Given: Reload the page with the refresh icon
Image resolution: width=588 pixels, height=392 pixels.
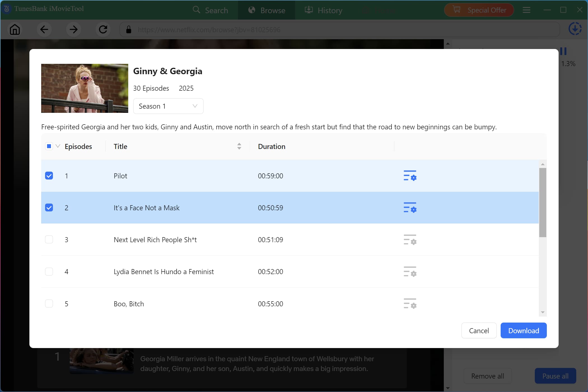Looking at the screenshot, I should (103, 29).
